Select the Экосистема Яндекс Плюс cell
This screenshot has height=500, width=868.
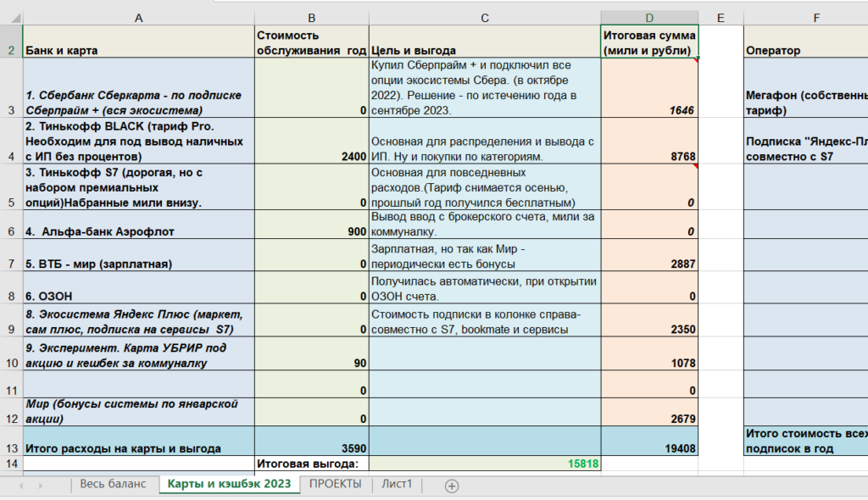coord(138,320)
